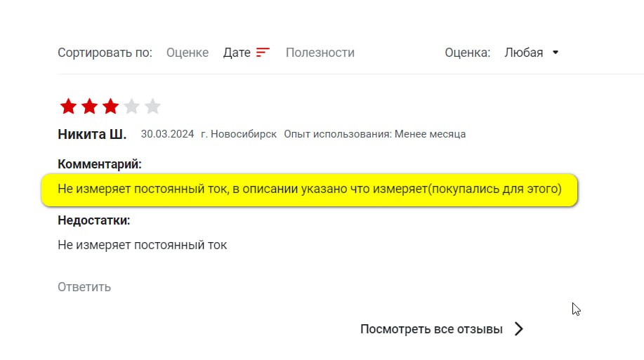Click the chevron arrow after Посмотреть все отзывы
Viewport: 644px width, 360px height.
[519, 329]
